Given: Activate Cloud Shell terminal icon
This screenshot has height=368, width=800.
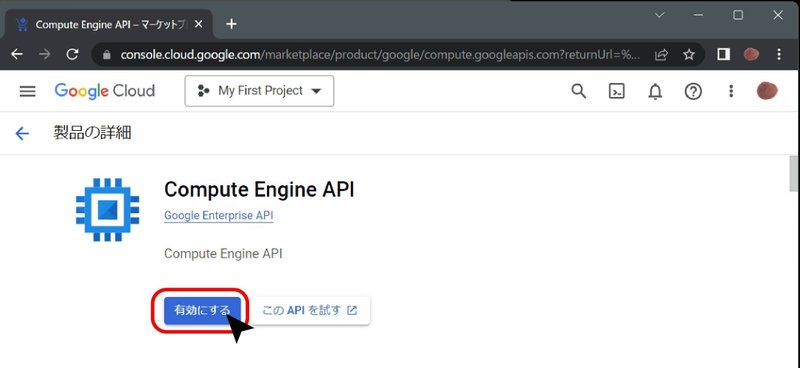Looking at the screenshot, I should click(x=616, y=91).
